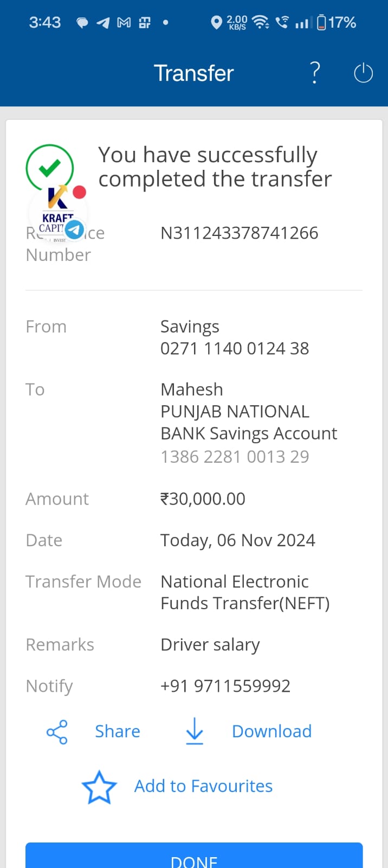
Task: Tap the help question mark icon
Action: [x=315, y=73]
